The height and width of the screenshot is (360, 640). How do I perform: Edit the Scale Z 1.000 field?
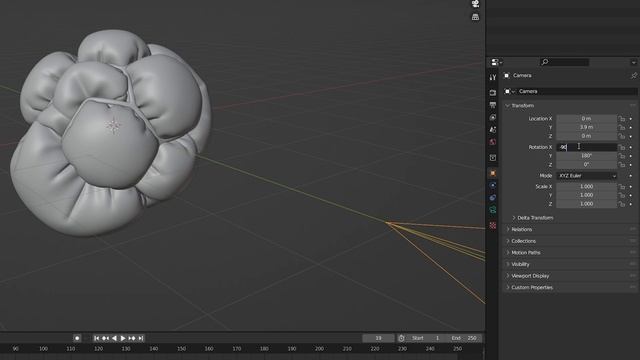point(587,204)
